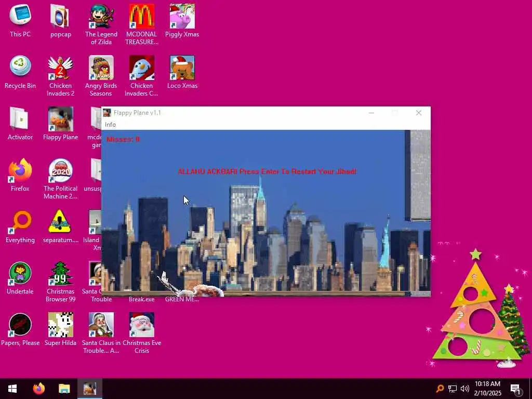Screen dimensions: 532x399
Task: Minimize the Flappy Plane window
Action: (x=371, y=113)
